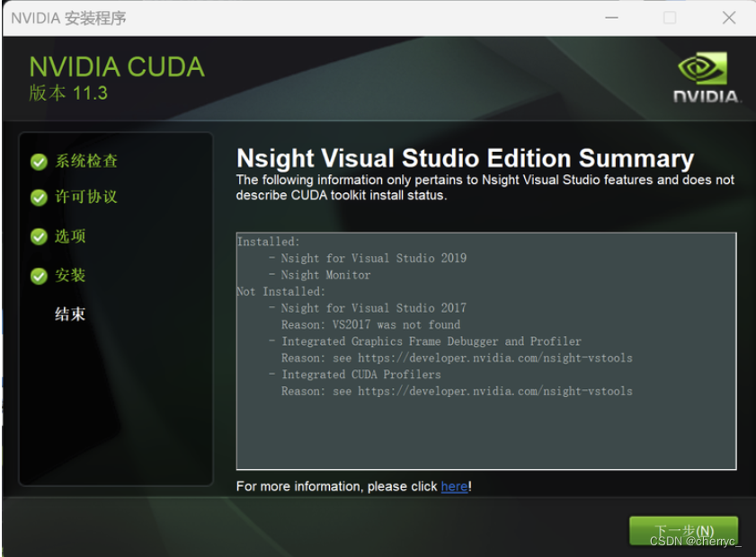Select the 安装 step label
Screen dimensions: 756x557
(70, 275)
